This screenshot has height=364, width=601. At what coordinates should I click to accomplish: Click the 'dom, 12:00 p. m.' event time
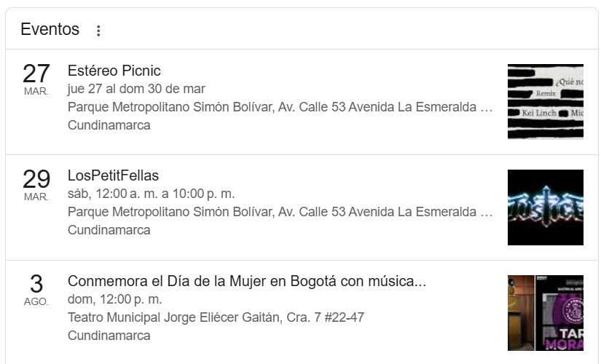(114, 299)
